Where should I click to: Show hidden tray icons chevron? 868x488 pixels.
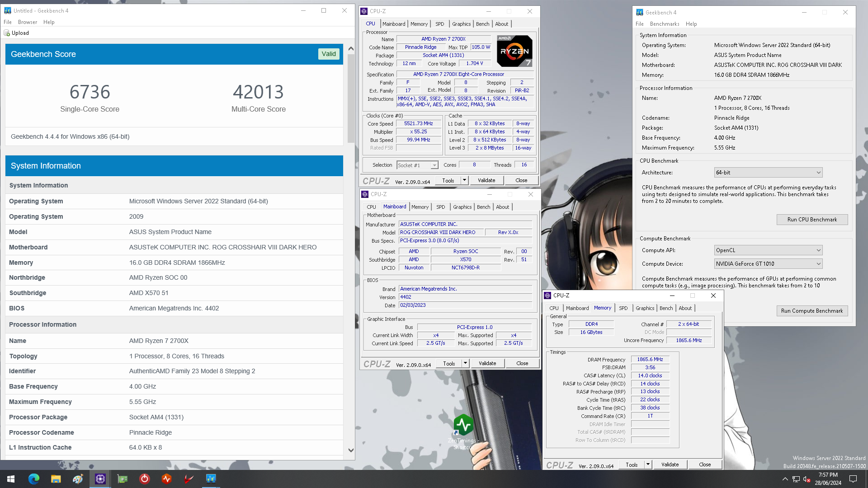pos(785,479)
